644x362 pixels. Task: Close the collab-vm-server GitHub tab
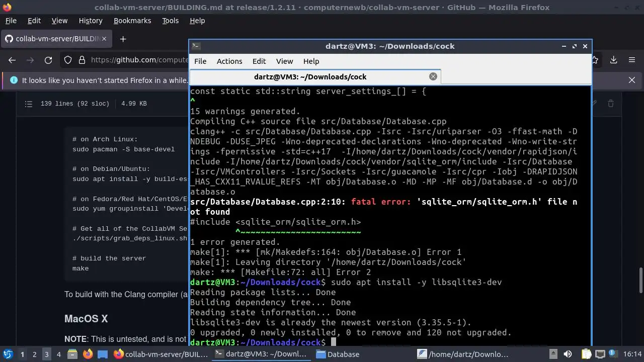(x=105, y=39)
